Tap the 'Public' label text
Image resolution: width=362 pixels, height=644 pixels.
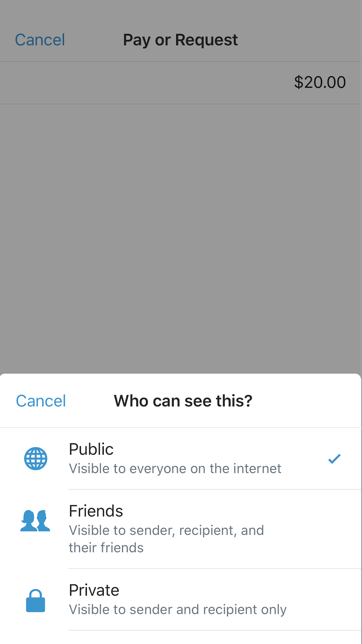click(91, 449)
